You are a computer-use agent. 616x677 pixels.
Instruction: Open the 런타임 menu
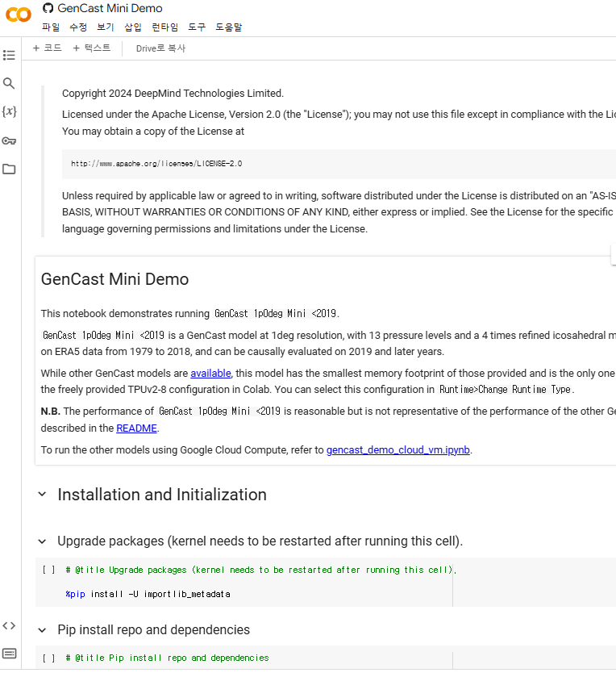(164, 27)
